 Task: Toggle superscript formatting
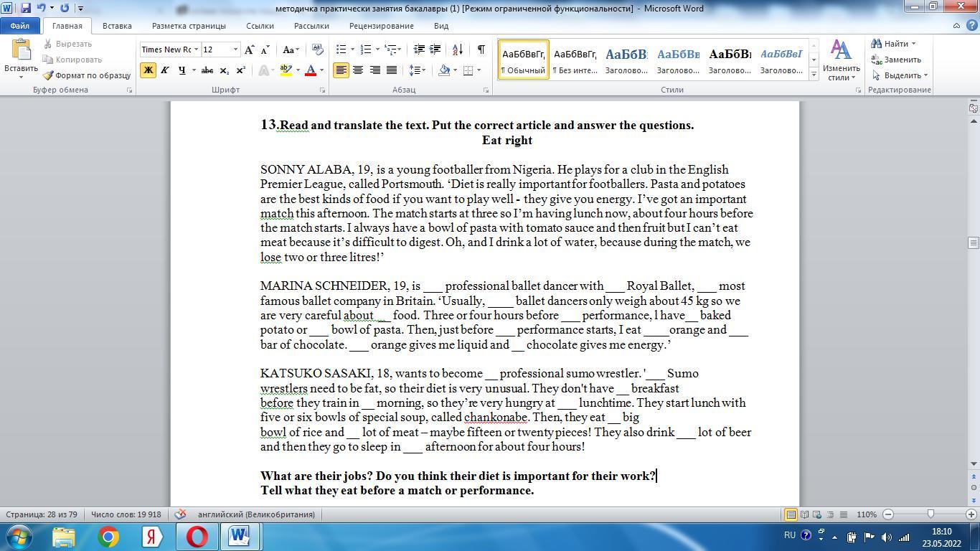coord(240,70)
